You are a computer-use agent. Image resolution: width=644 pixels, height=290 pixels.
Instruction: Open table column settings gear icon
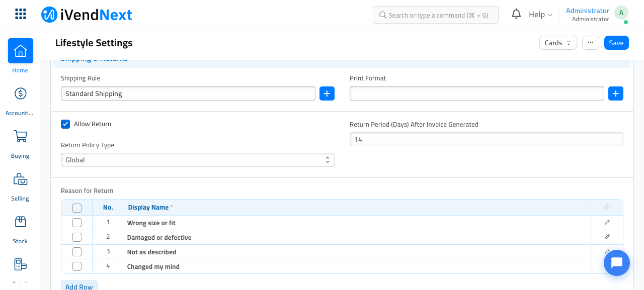click(x=607, y=208)
